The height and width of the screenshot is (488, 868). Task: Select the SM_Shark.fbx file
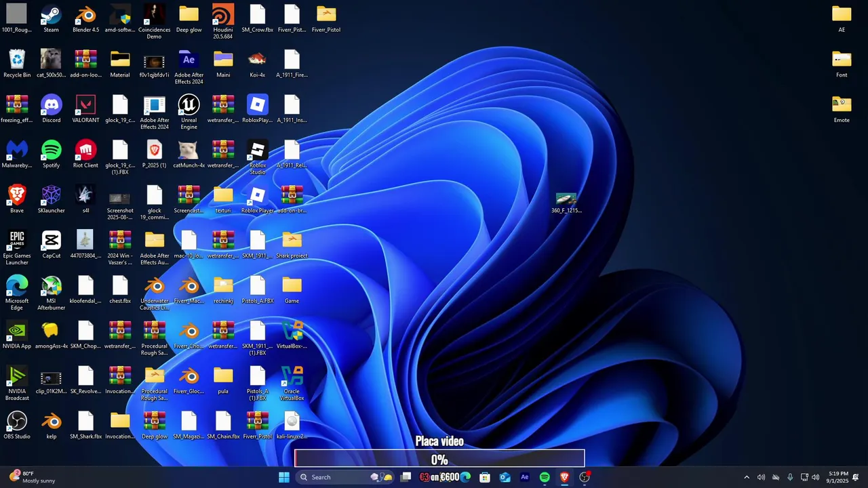click(x=85, y=426)
